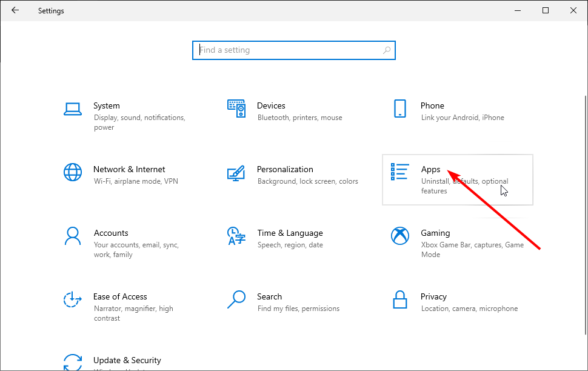Click the Personalization paintbrush icon
The width and height of the screenshot is (588, 371).
[x=236, y=172]
